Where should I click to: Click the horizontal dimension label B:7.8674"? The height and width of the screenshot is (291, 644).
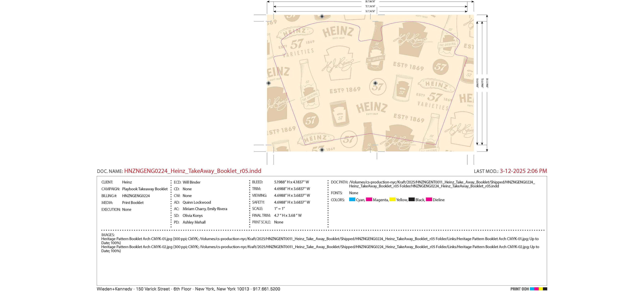370,2
